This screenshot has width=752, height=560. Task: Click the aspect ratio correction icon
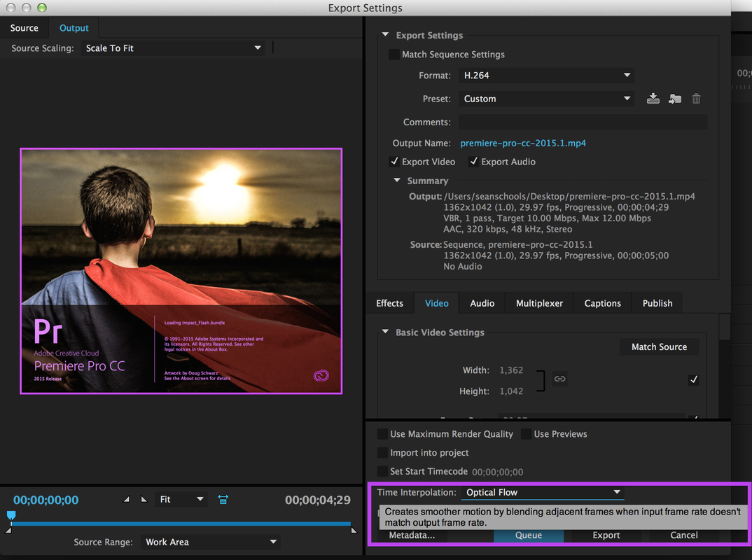click(x=223, y=500)
